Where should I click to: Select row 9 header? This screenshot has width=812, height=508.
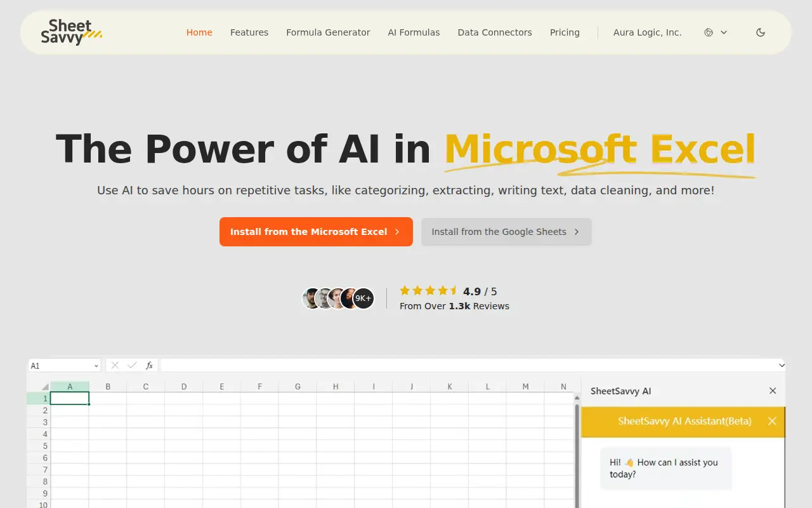click(39, 493)
